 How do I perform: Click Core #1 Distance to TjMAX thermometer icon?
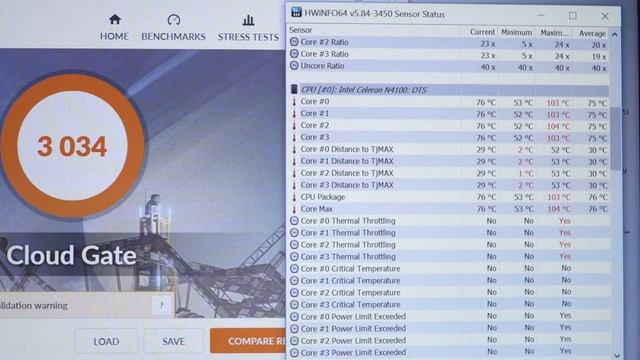tap(294, 161)
